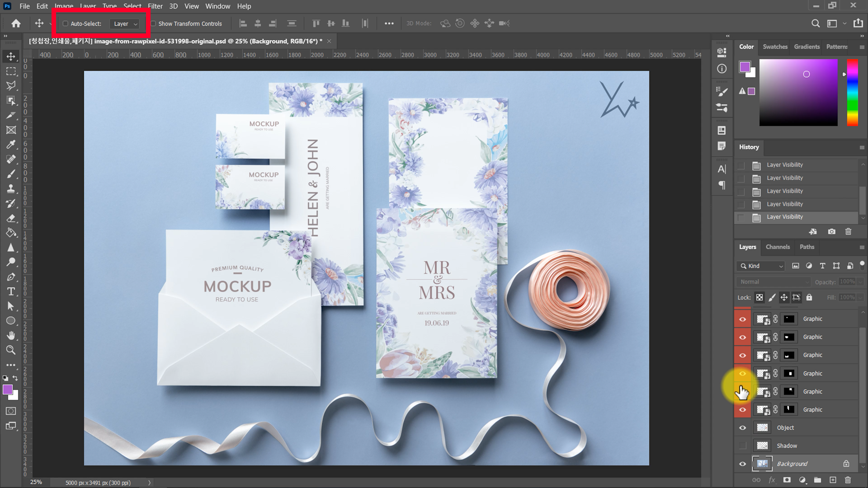Enable Show Transform Controls checkbox
The image size is (868, 488).
click(153, 23)
